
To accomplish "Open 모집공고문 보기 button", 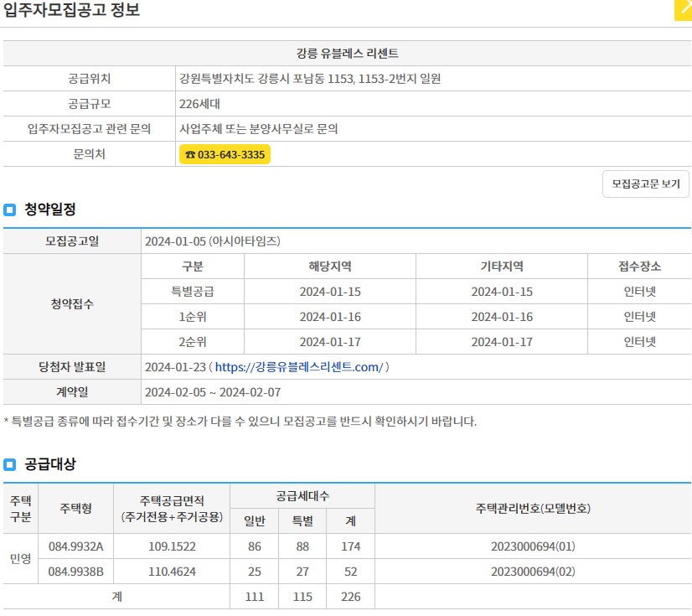I will click(x=646, y=184).
